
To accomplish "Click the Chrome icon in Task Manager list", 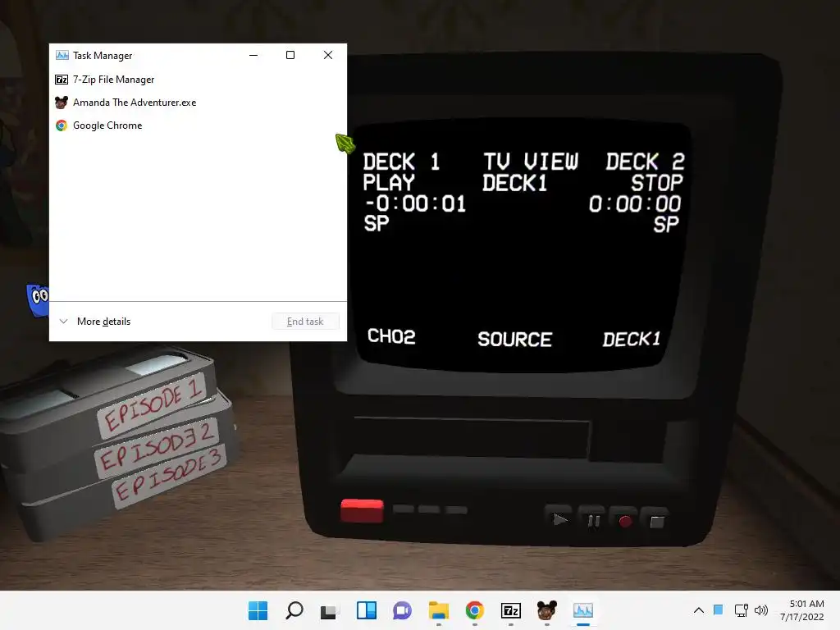I will 62,126.
